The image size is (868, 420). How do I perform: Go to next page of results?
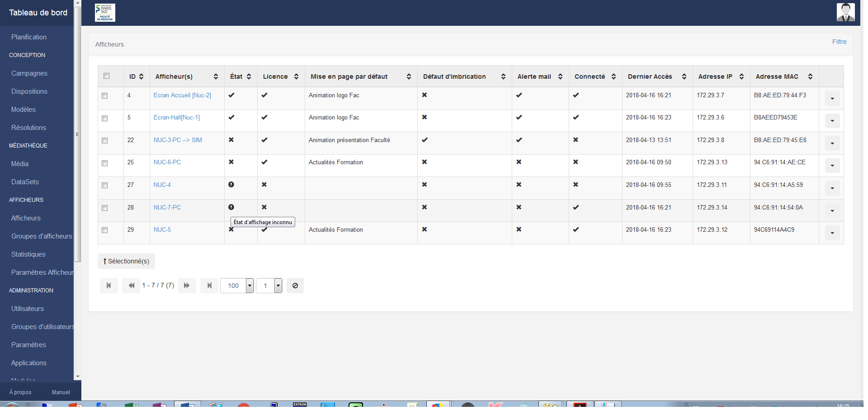tap(187, 286)
